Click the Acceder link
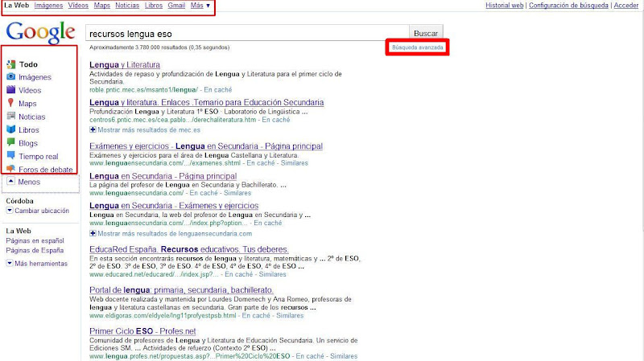644x361 pixels. (626, 6)
